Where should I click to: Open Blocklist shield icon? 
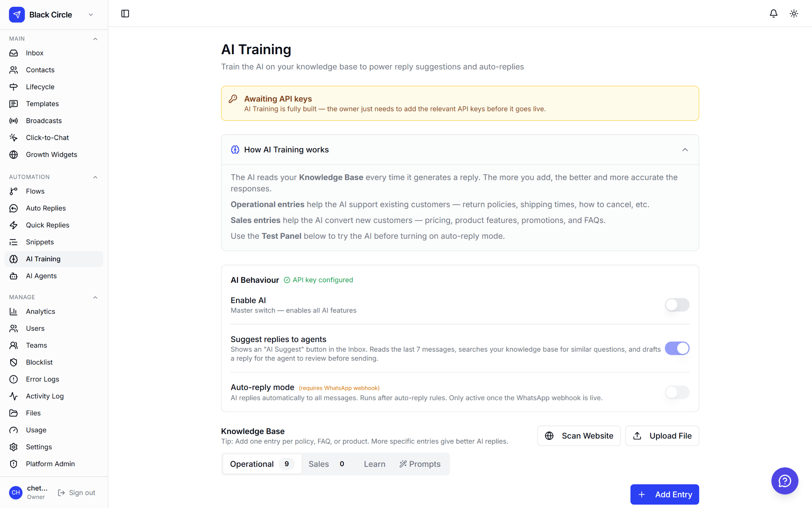pyautogui.click(x=14, y=362)
